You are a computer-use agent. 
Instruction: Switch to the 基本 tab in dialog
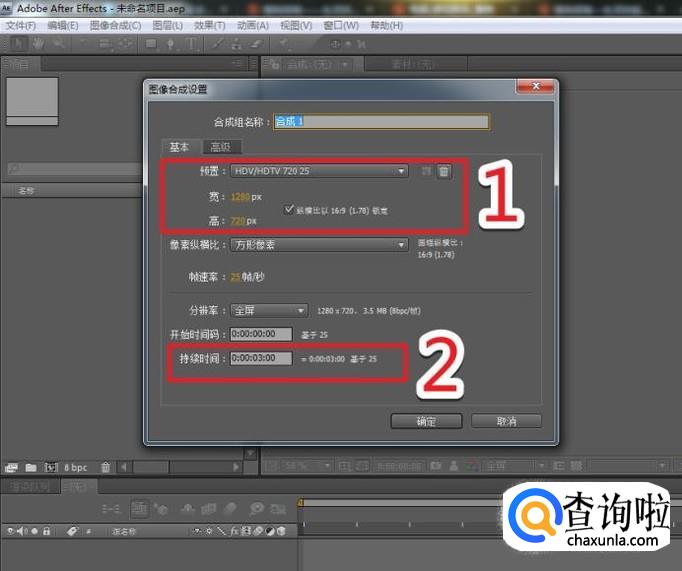180,147
